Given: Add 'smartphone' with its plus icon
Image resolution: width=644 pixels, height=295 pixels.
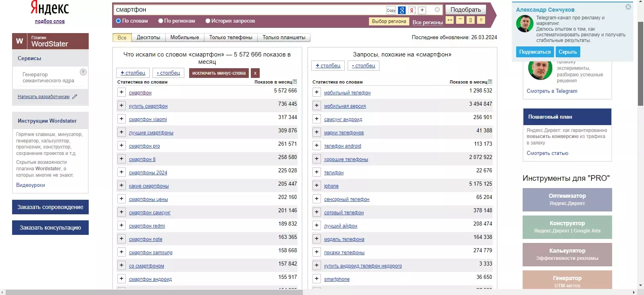Looking at the screenshot, I should pyautogui.click(x=317, y=279).
